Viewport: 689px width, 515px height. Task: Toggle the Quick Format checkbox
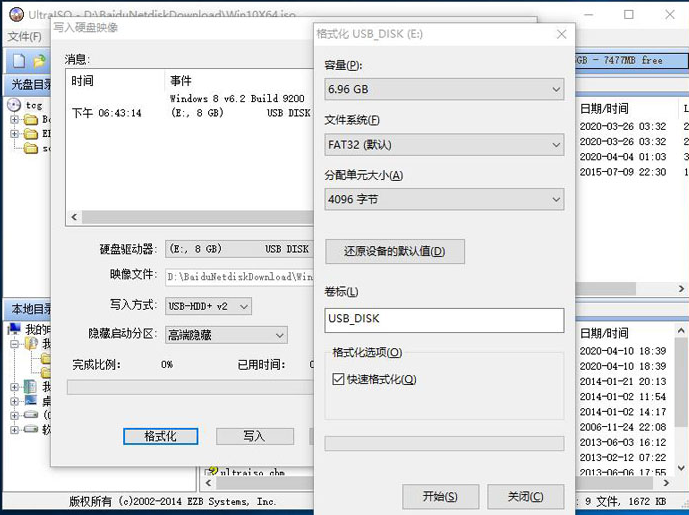[338, 379]
